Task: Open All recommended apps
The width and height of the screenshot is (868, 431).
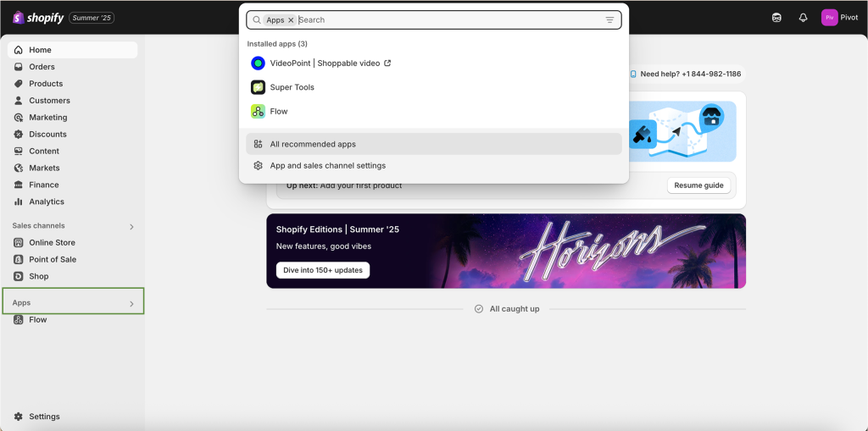Action: point(434,144)
